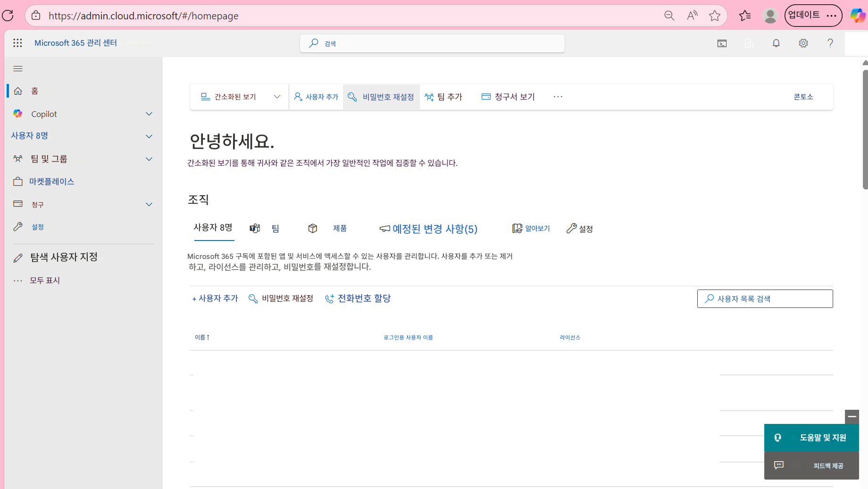The height and width of the screenshot is (489, 868).
Task: Focus the top 검색 search box
Action: point(432,43)
